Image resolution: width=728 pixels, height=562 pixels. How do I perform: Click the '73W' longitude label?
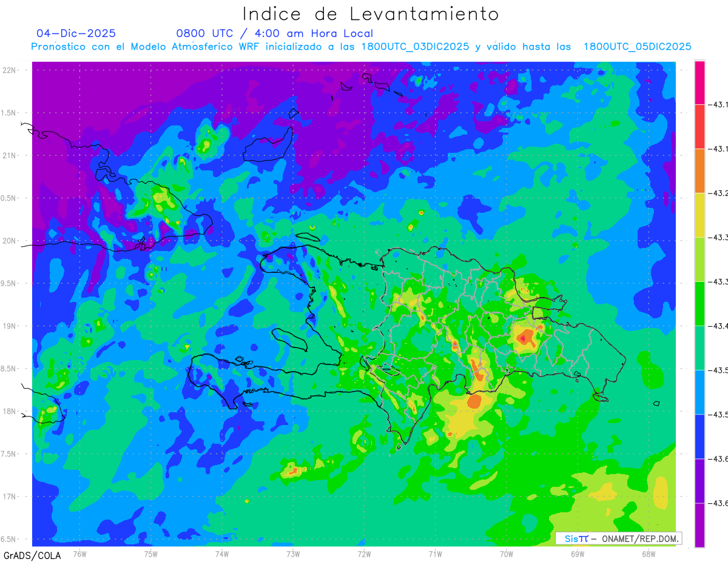point(293,554)
